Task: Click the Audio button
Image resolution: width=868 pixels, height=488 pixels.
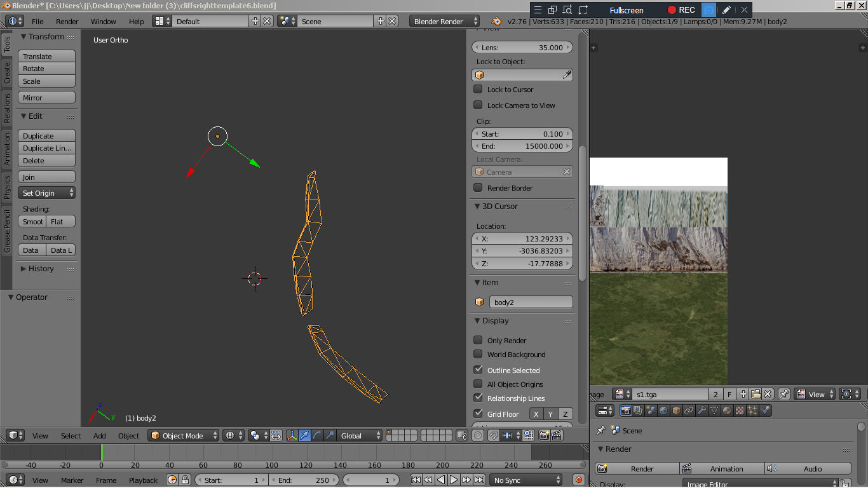Action: (808, 469)
